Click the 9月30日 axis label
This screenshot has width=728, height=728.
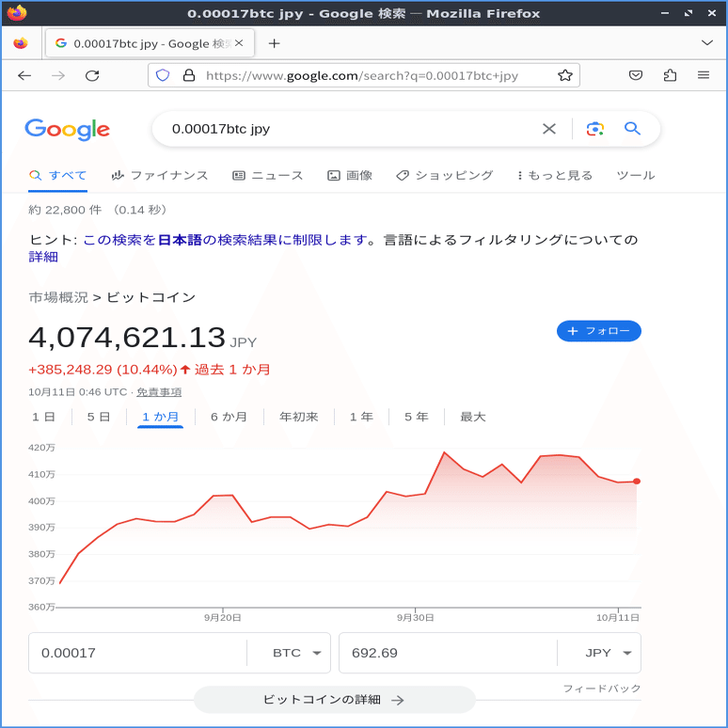coord(415,618)
